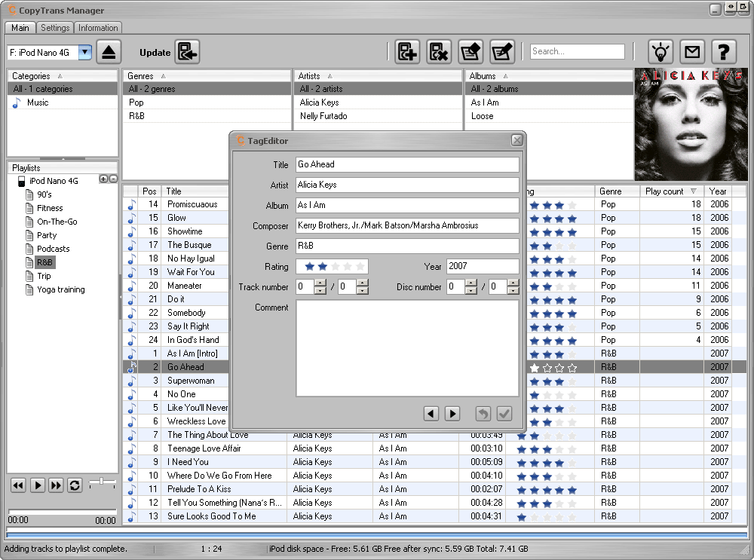The height and width of the screenshot is (560, 754).
Task: Select the Podcasts playlist
Action: [x=54, y=249]
